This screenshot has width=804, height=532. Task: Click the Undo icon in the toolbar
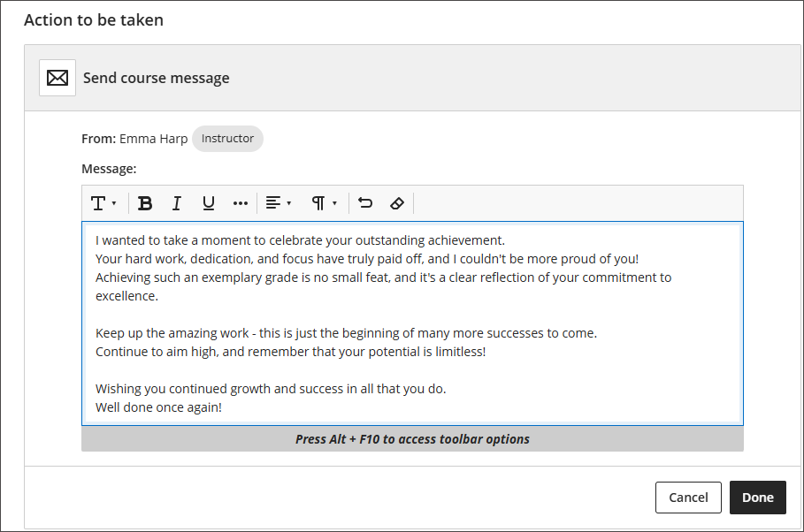(x=364, y=202)
